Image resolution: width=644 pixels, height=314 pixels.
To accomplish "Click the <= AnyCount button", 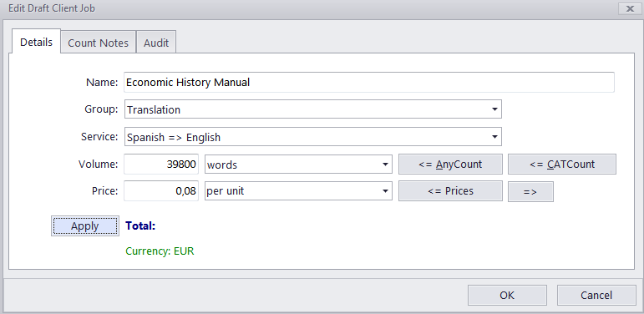I will pos(450,165).
